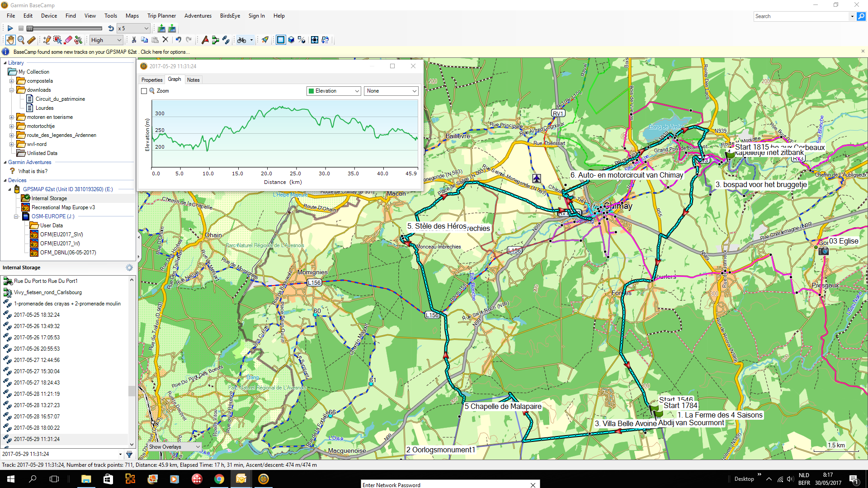Open the map detail High dropdown
This screenshot has height=488, width=868.
106,40
